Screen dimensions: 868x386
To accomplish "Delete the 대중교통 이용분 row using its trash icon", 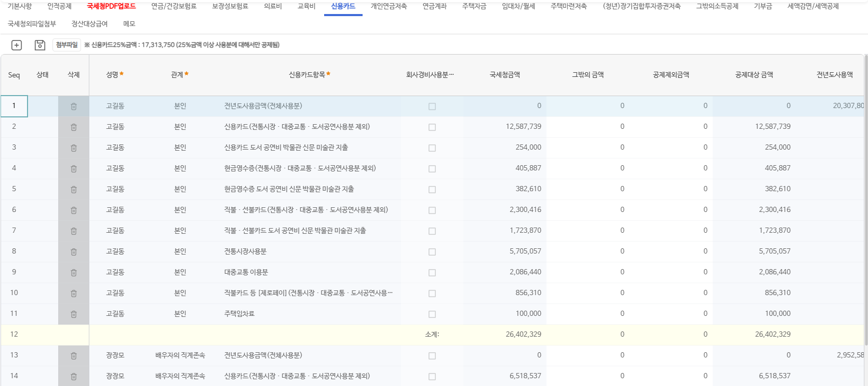I will [74, 273].
